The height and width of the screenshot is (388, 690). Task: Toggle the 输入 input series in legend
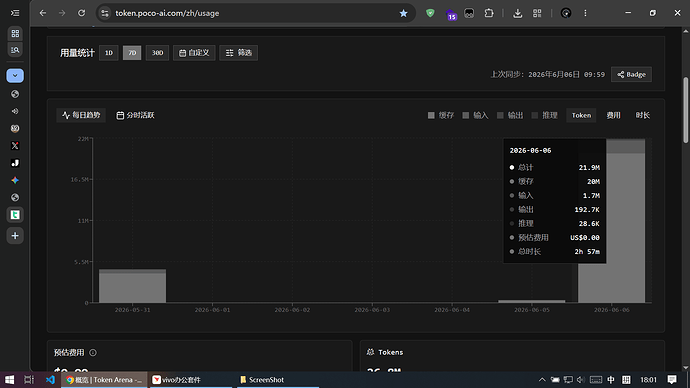point(476,115)
